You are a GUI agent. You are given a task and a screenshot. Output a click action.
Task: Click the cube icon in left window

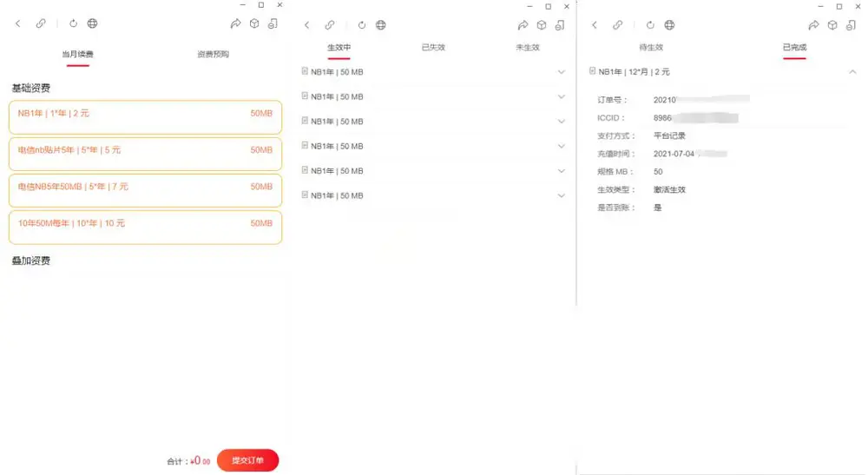tap(254, 23)
